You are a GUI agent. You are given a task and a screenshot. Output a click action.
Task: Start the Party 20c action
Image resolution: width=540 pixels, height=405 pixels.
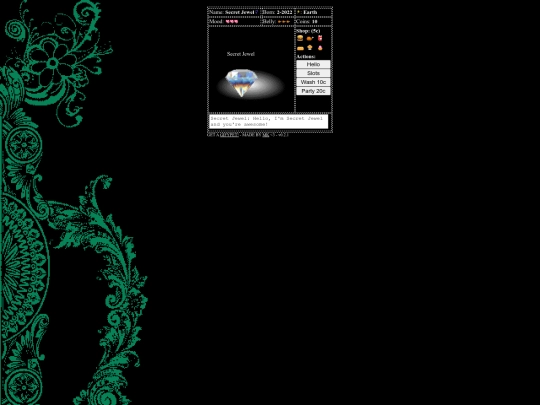[313, 91]
